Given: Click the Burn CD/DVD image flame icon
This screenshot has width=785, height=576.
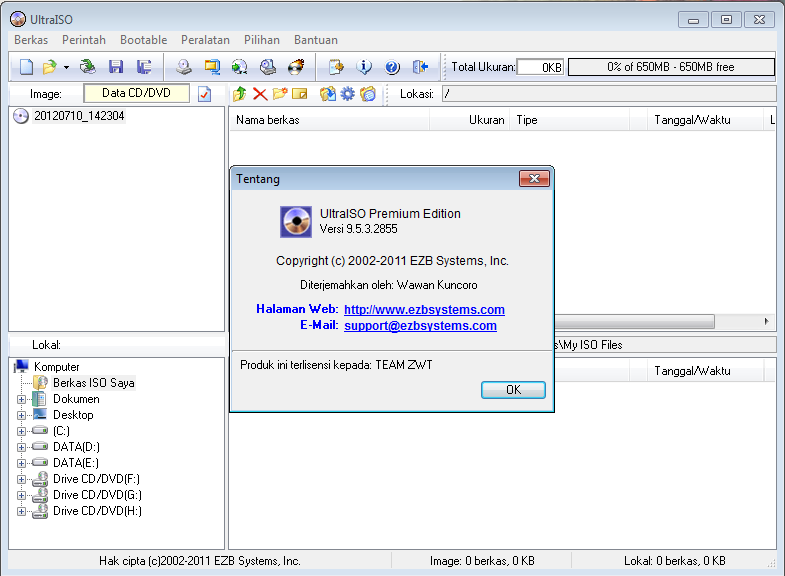Looking at the screenshot, I should click(x=296, y=67).
